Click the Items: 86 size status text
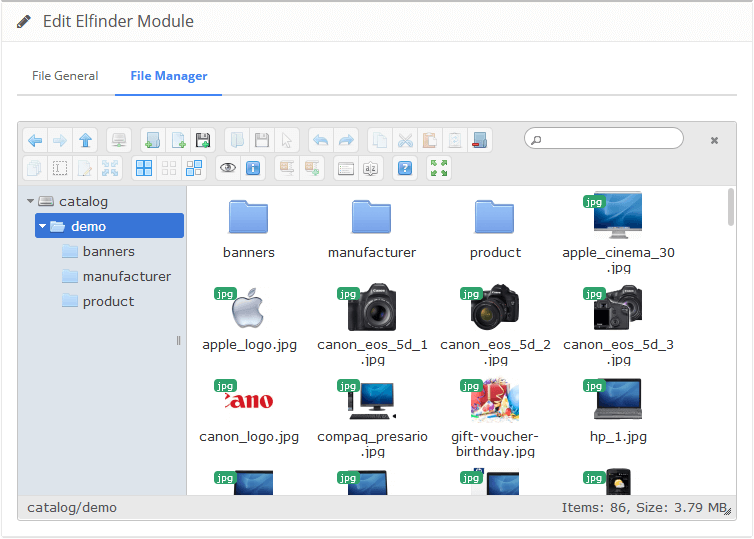Viewport: 754px width, 539px height. click(643, 508)
